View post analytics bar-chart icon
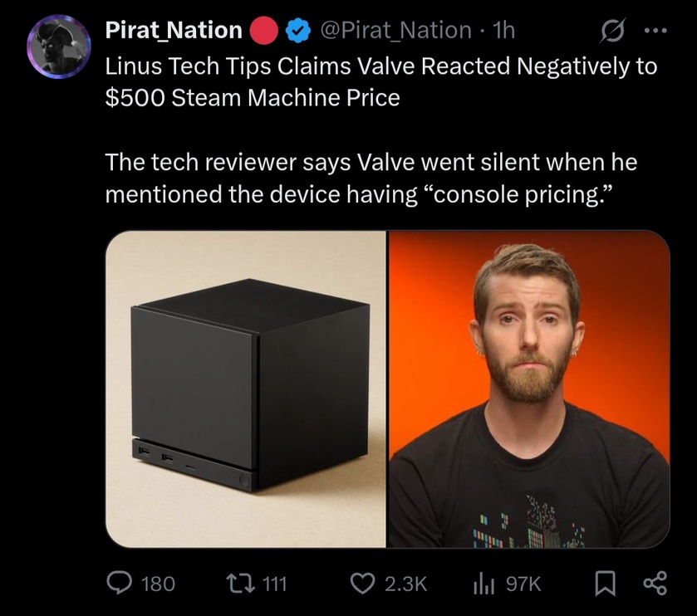 pos(483,584)
